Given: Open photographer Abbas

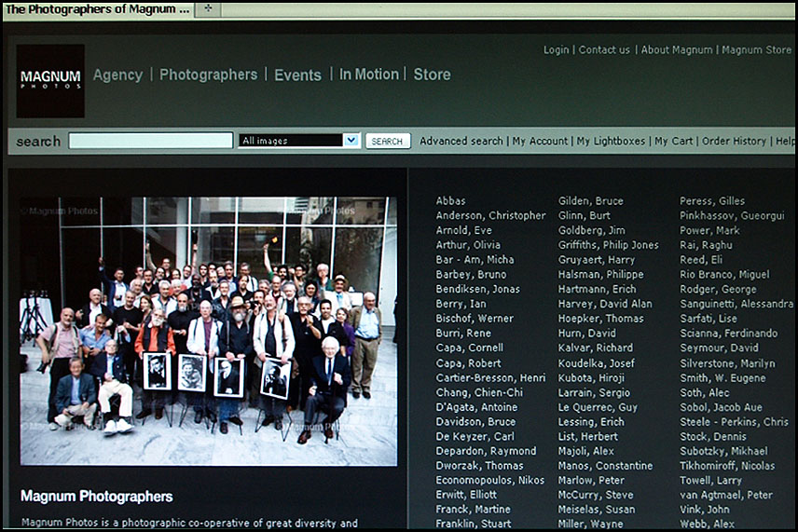Looking at the screenshot, I should 450,201.
